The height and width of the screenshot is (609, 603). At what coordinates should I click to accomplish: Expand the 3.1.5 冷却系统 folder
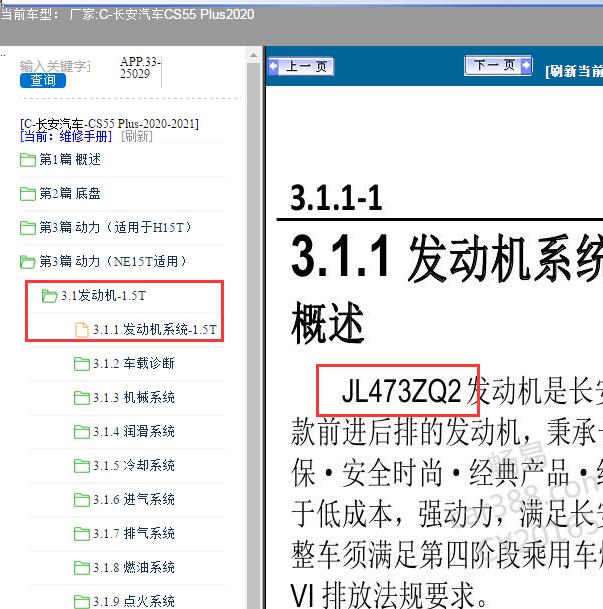click(x=134, y=466)
